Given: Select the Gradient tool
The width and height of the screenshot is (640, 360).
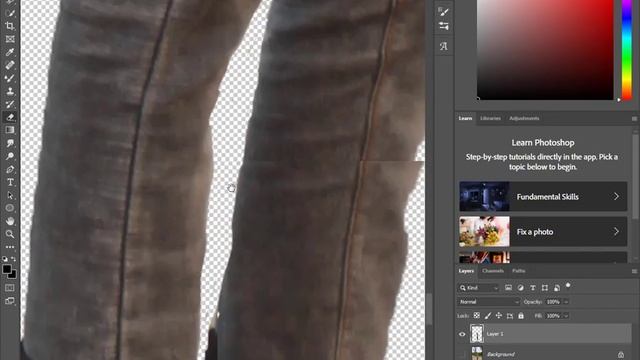Looking at the screenshot, I should [x=10, y=130].
